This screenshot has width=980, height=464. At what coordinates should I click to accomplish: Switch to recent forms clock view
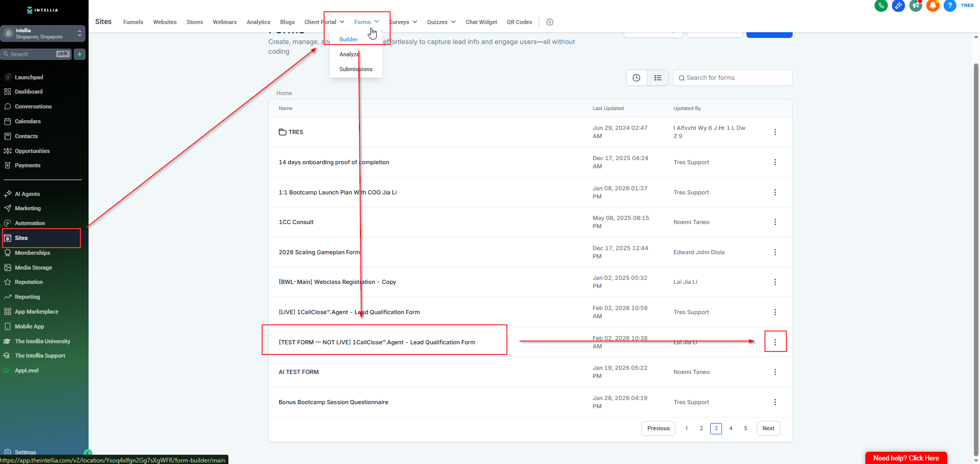(x=636, y=78)
